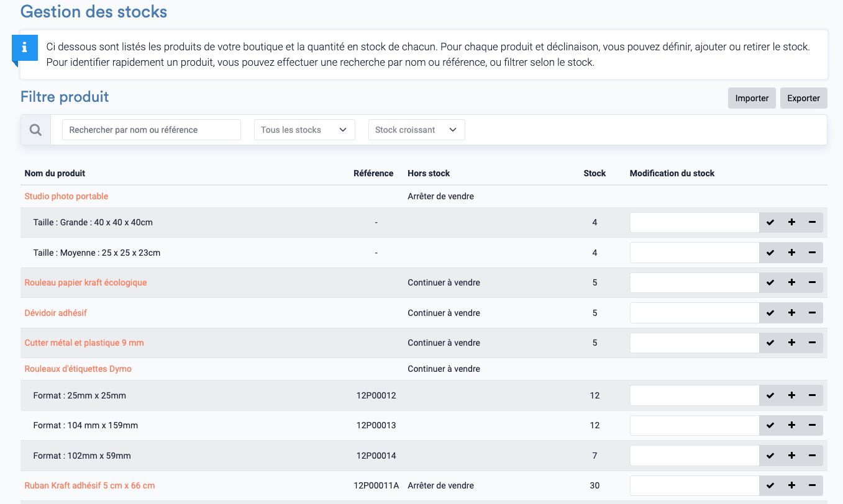
Task: Click the search magnifier icon
Action: 35,129
